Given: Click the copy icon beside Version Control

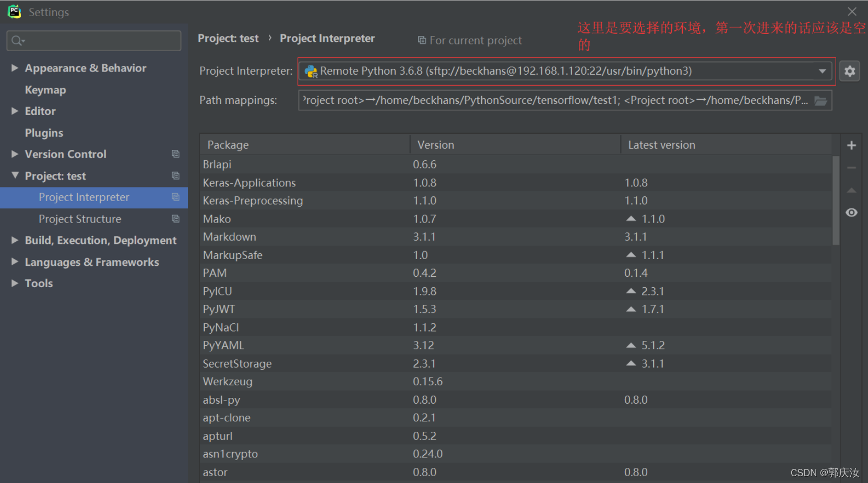Looking at the screenshot, I should 175,154.
